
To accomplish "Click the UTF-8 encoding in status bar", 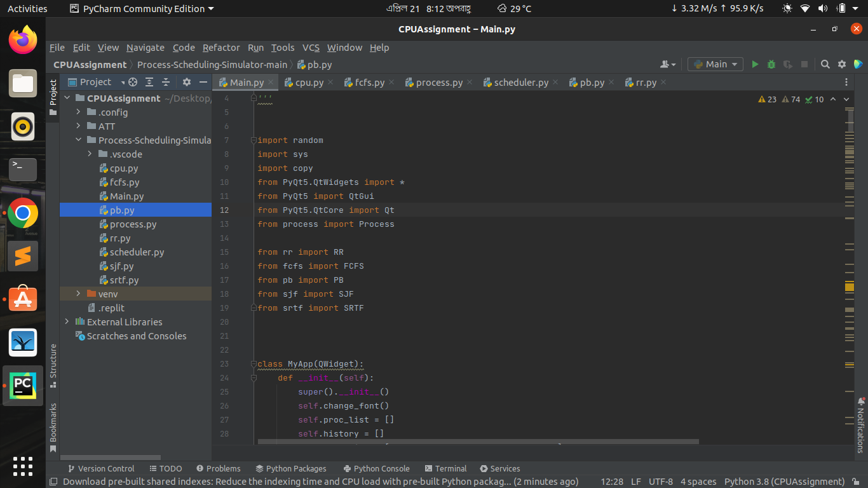I will pos(661,482).
